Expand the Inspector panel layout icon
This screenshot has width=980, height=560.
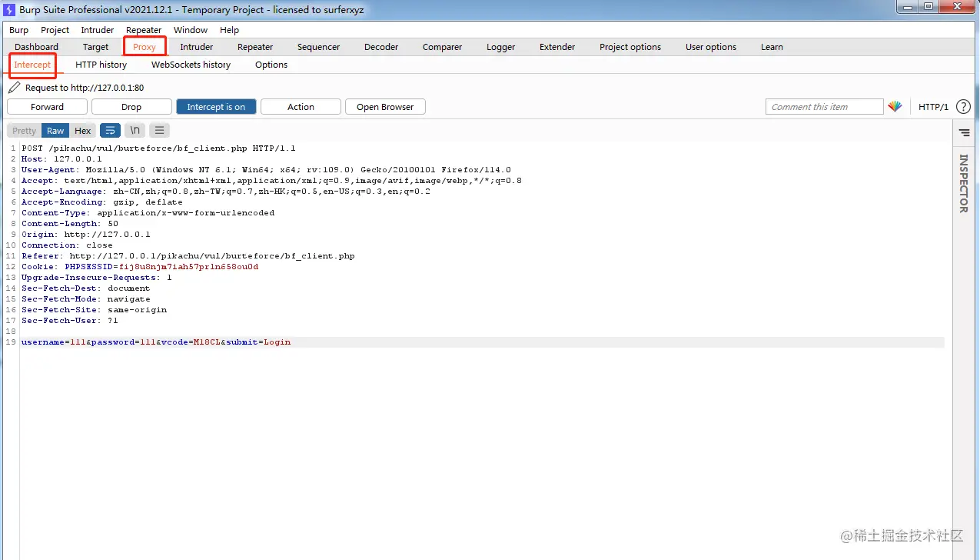(x=964, y=133)
